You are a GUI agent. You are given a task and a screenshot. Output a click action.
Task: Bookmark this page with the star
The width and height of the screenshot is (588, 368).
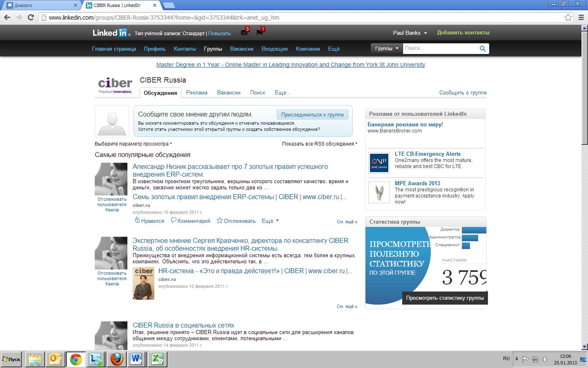point(568,17)
